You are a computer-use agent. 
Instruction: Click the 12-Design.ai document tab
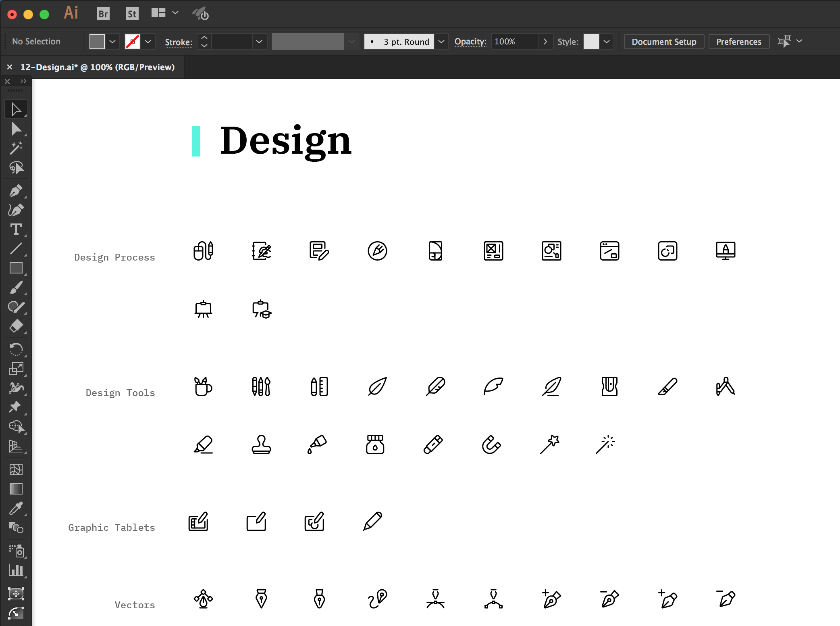97,67
